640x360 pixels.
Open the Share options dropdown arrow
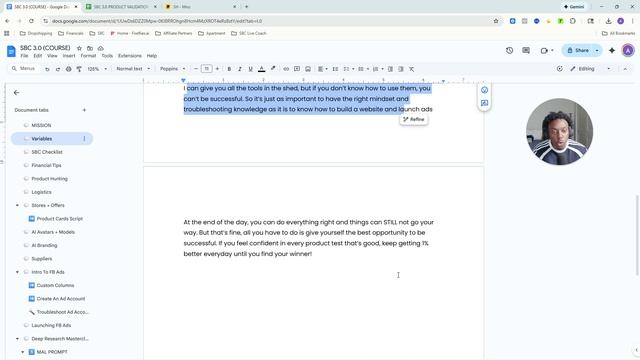tap(597, 51)
